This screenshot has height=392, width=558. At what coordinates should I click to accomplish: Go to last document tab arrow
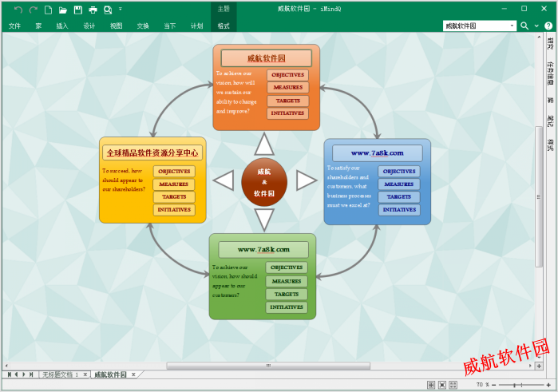click(x=31, y=374)
